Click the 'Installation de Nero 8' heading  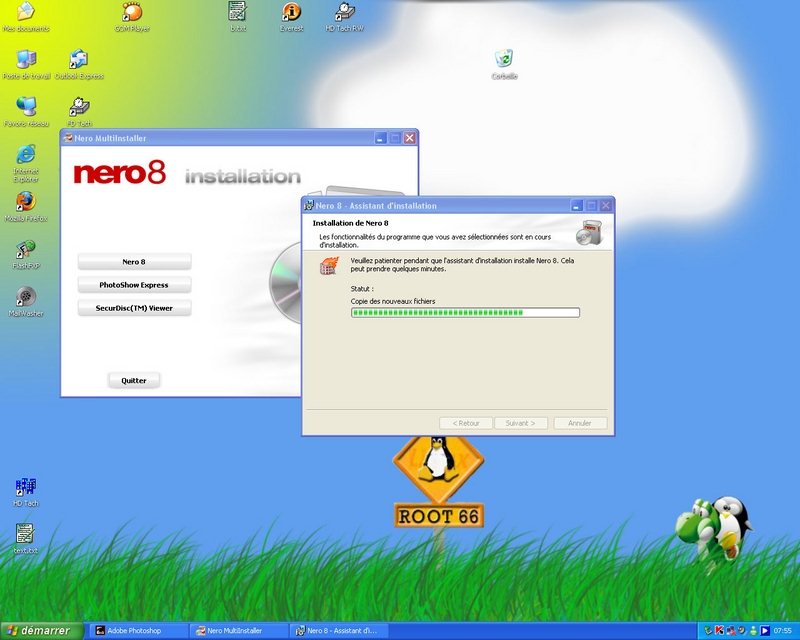(351, 223)
